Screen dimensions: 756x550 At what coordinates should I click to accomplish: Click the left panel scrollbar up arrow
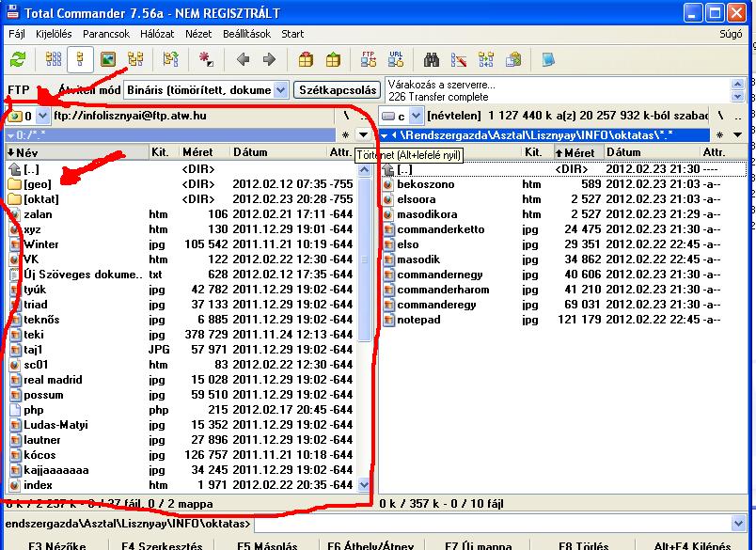coord(364,169)
